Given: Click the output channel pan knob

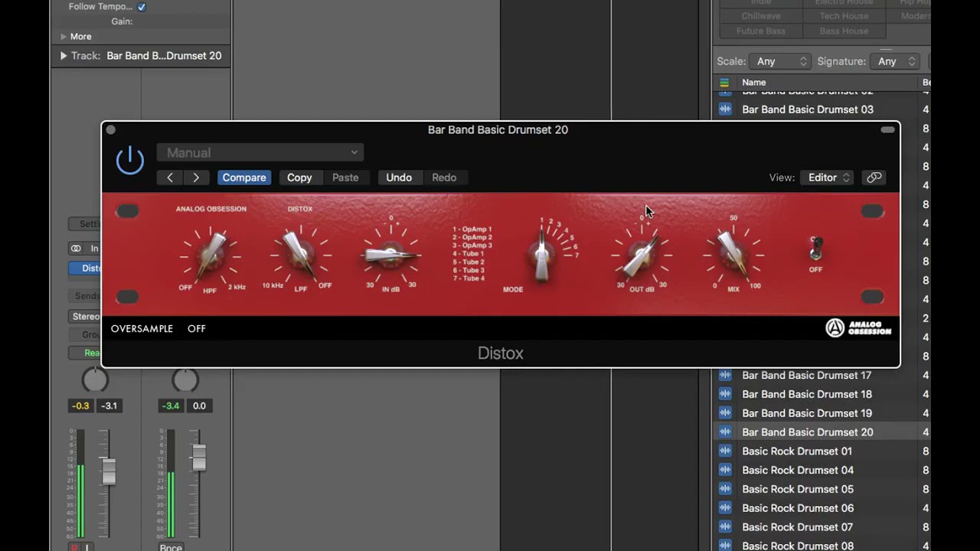Looking at the screenshot, I should click(x=185, y=380).
